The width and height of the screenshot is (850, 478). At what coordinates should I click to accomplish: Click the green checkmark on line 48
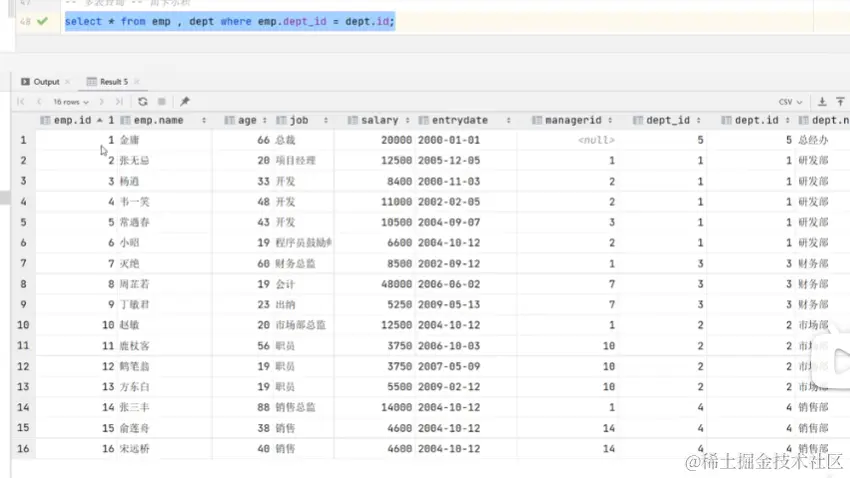coord(42,21)
